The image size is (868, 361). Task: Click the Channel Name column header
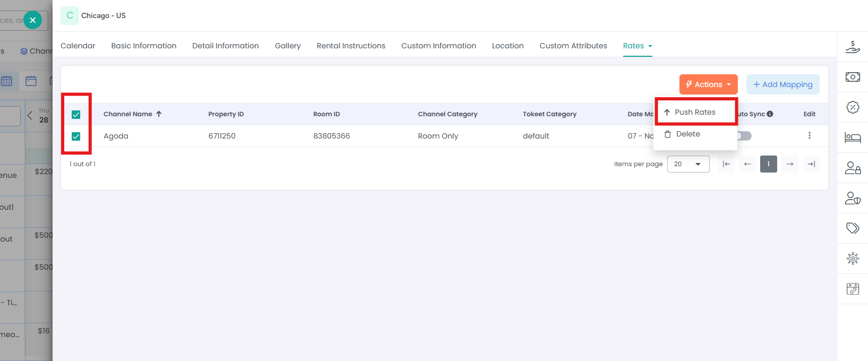point(127,114)
